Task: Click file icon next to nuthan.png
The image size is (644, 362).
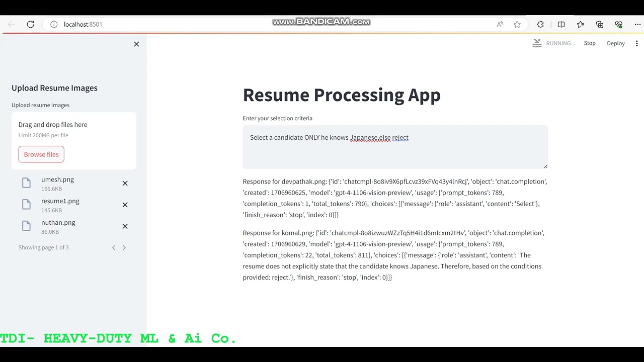Action: (27, 226)
